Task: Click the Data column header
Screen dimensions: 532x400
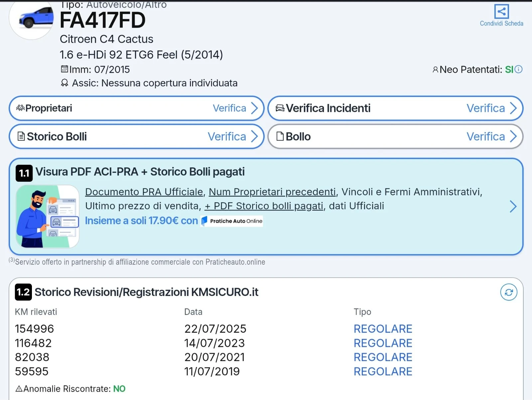Action: coord(193,312)
